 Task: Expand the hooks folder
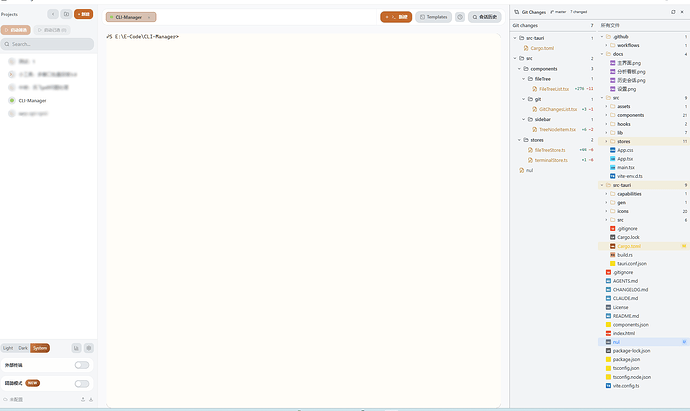point(606,124)
